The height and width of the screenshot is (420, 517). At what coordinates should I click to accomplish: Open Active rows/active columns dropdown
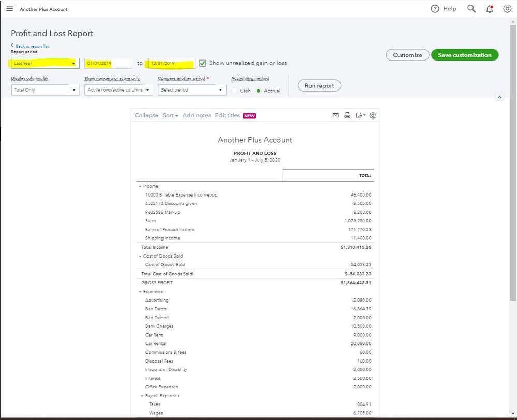(x=119, y=89)
